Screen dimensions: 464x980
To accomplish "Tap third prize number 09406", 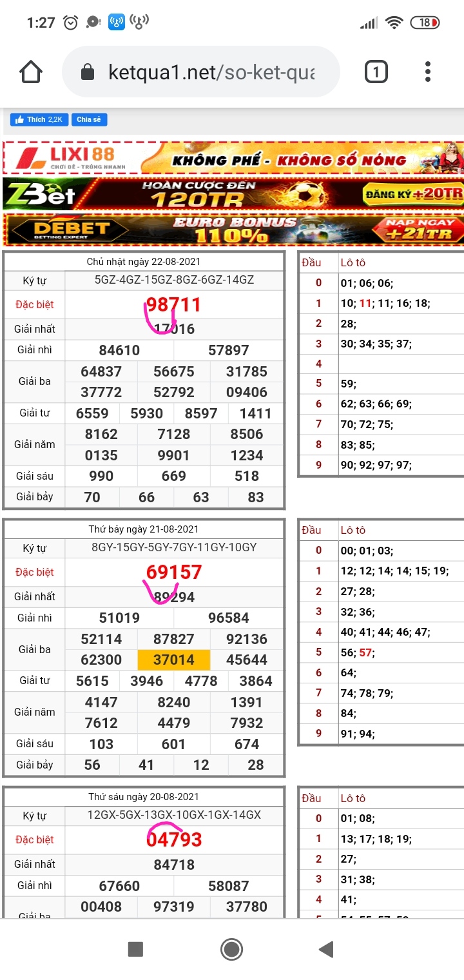I will [247, 392].
